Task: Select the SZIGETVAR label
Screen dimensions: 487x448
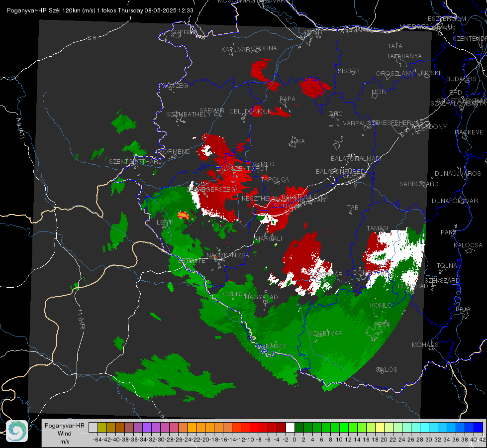Action: tap(325, 334)
